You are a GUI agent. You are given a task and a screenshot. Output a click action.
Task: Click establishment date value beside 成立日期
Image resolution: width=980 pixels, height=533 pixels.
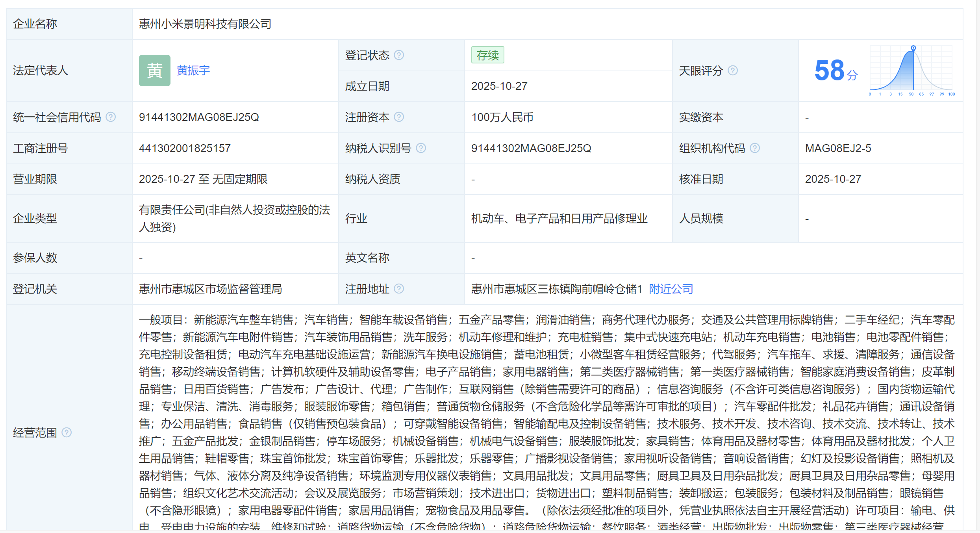coord(499,86)
